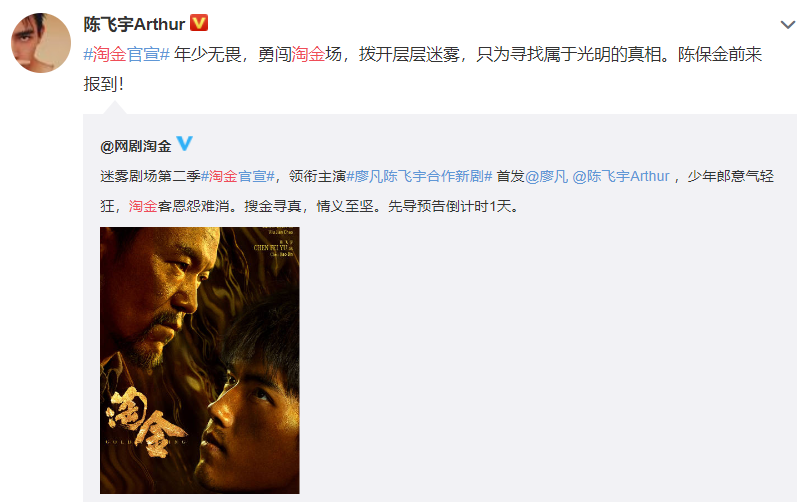The height and width of the screenshot is (502, 797).
Task: Click the red 淘金 keyword before 客恩怨难消
Action: coord(143,206)
